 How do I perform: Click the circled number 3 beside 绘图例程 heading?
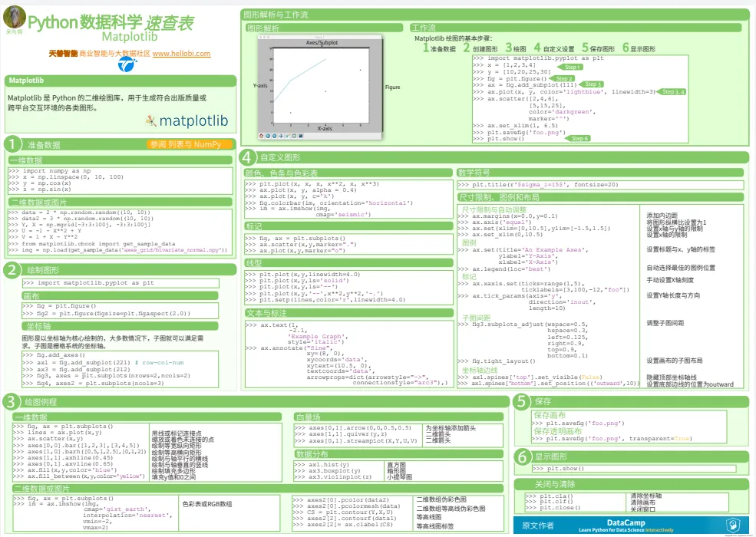click(12, 401)
